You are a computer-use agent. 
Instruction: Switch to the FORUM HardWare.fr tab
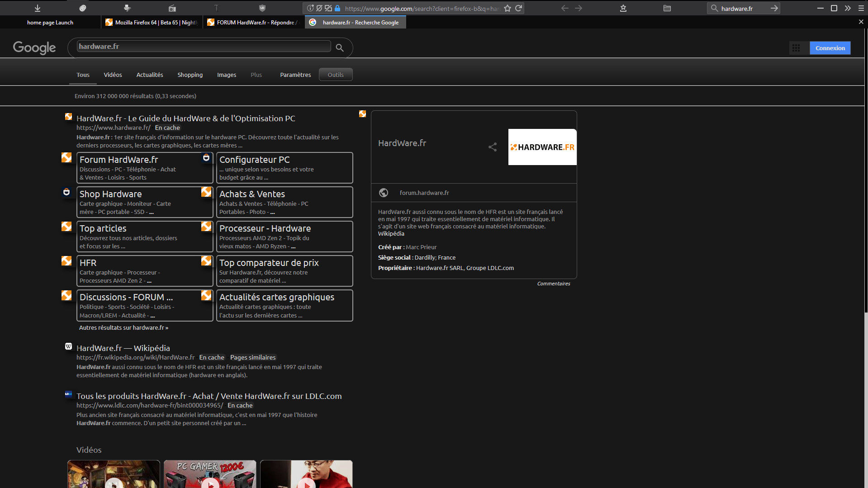coord(254,22)
